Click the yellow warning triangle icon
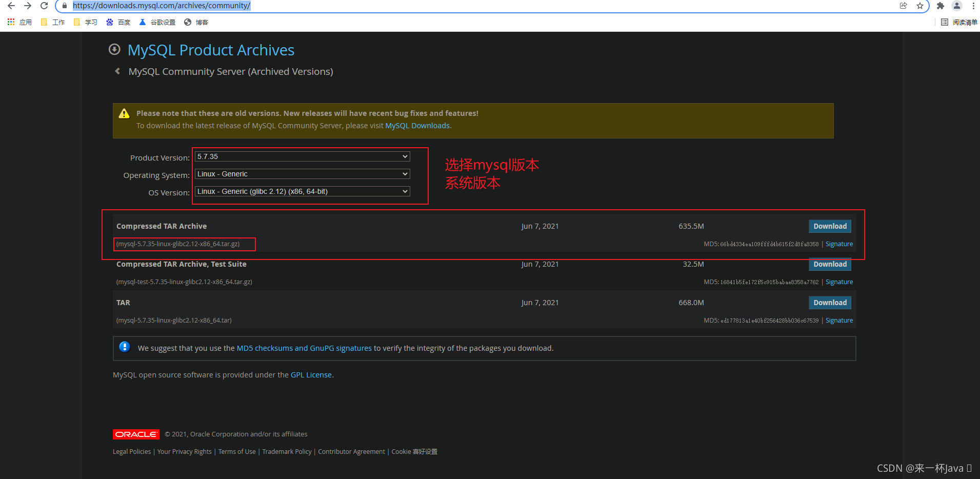The height and width of the screenshot is (479, 980). (x=124, y=113)
